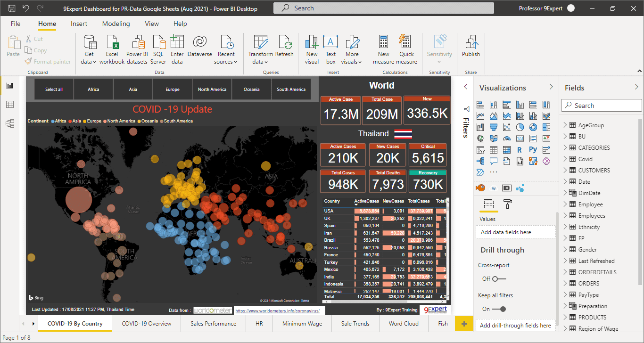Expand the Covid table in Fields
This screenshot has height=343, width=644.
click(565, 159)
